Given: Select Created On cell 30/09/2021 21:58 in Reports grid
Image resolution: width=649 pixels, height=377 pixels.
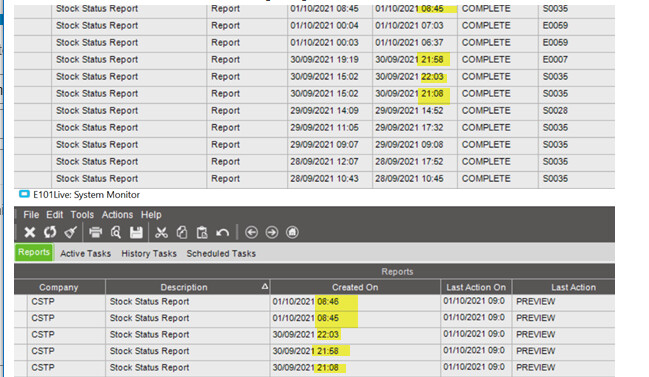Looking at the screenshot, I should pyautogui.click(x=355, y=351).
